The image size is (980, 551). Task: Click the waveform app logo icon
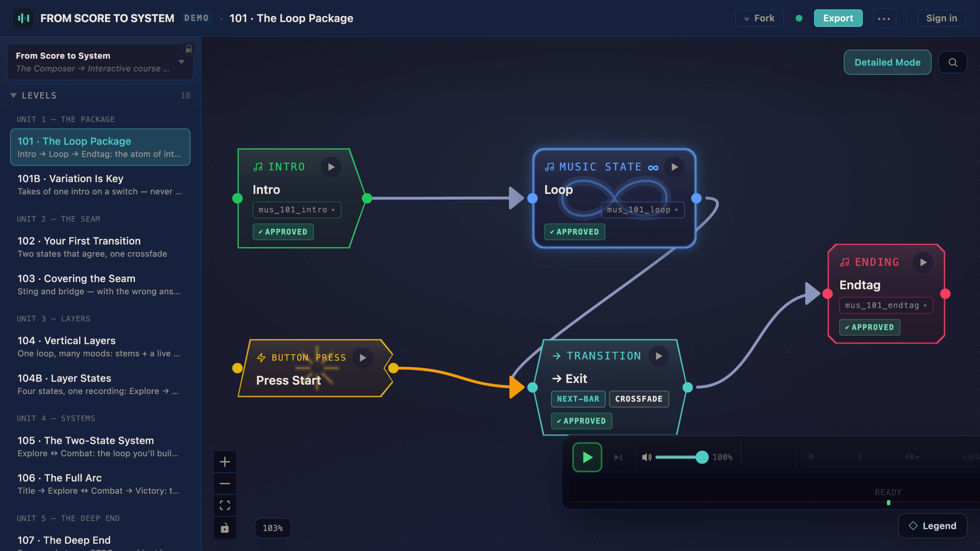(23, 18)
